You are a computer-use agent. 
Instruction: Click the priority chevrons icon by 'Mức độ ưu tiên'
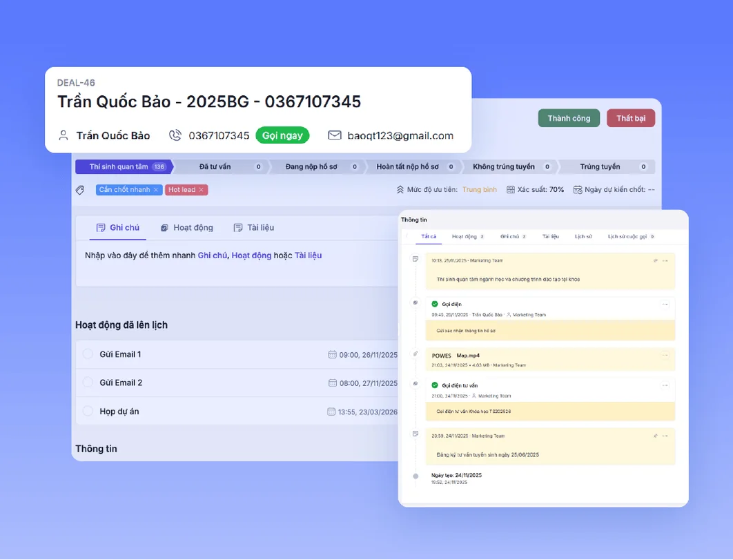pos(400,189)
